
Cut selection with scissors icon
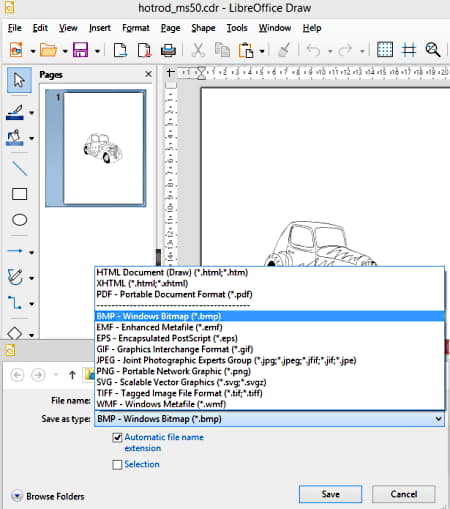(x=198, y=50)
